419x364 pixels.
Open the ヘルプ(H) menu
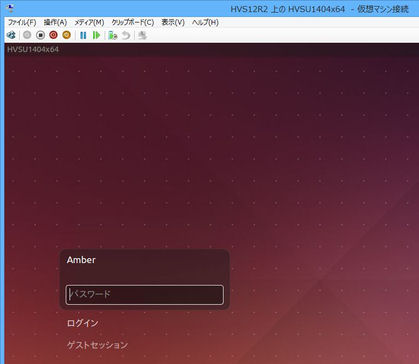tap(205, 22)
